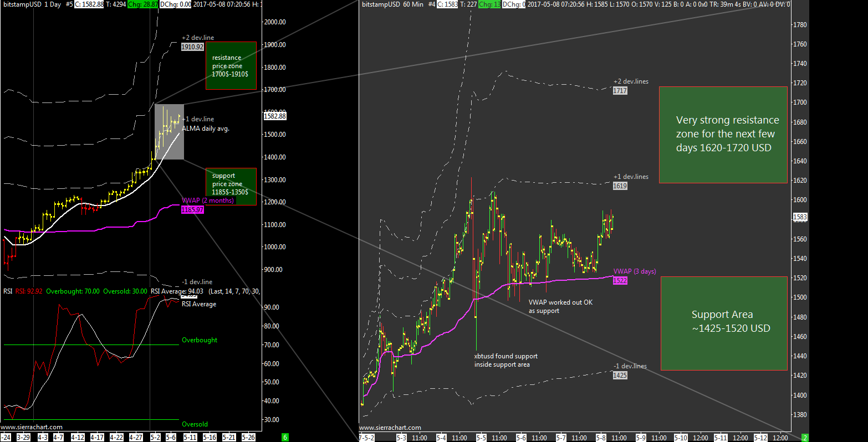The height and width of the screenshot is (442, 868).
Task: Open the sierrachart.com link in the 60 Min chart
Action: [x=390, y=428]
